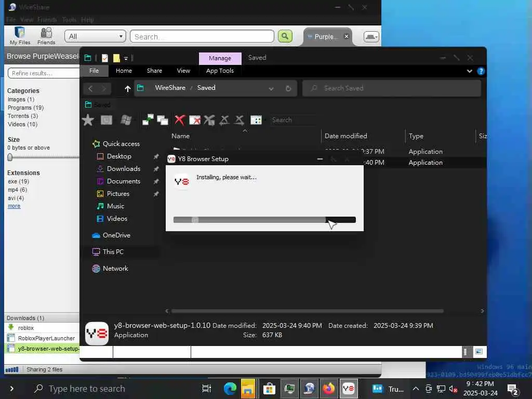The width and height of the screenshot is (532, 399).
Task: Click the Refine results field
Action: [x=44, y=73]
